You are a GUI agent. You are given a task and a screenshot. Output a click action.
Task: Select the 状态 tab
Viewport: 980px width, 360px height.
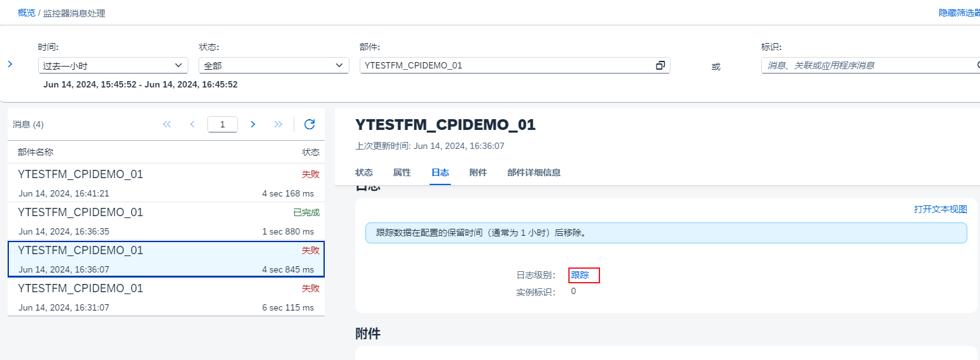(364, 172)
